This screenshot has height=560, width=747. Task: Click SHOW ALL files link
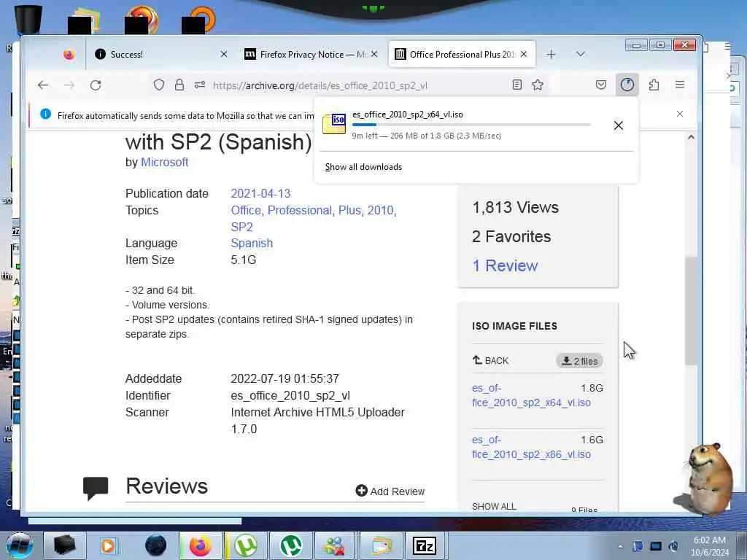(494, 506)
